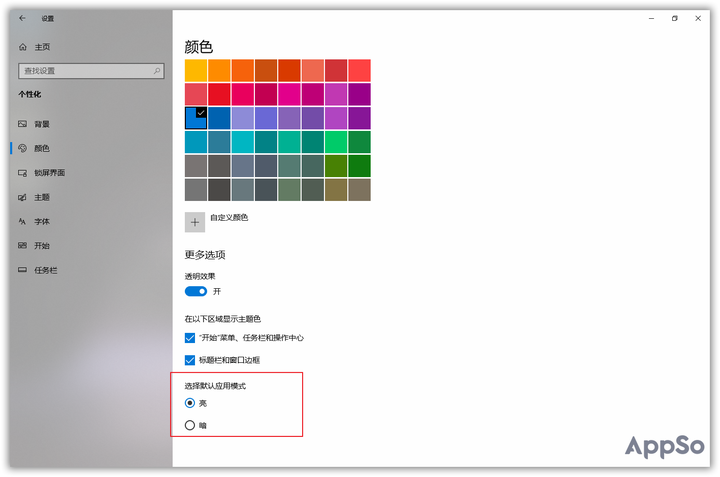Click the 任务栏 taskbar icon in sidebar

coord(22,270)
